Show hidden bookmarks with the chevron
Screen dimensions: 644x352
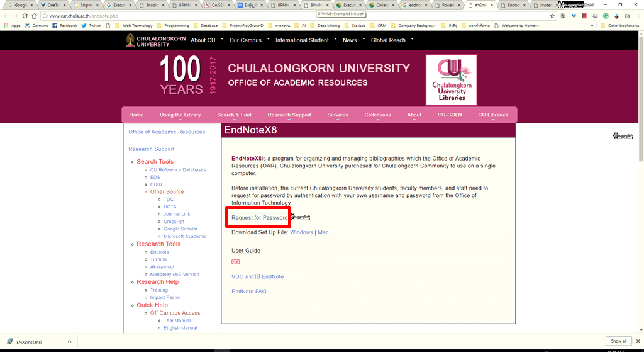pyautogui.click(x=592, y=25)
